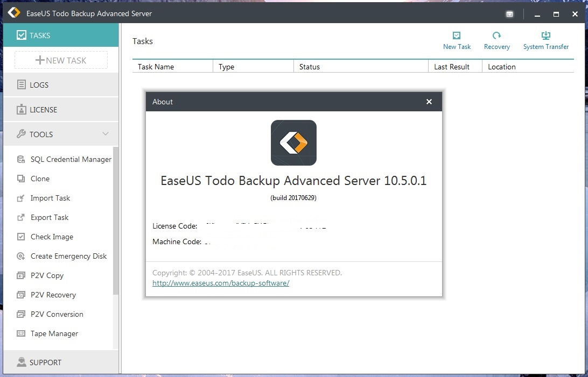
Task: Click the Recovery toolbar icon
Action: pyautogui.click(x=496, y=35)
